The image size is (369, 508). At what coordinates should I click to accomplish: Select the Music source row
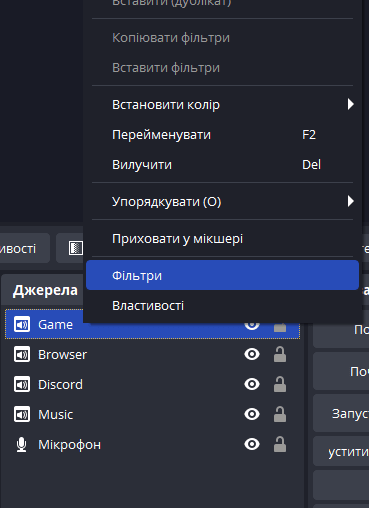click(x=152, y=414)
